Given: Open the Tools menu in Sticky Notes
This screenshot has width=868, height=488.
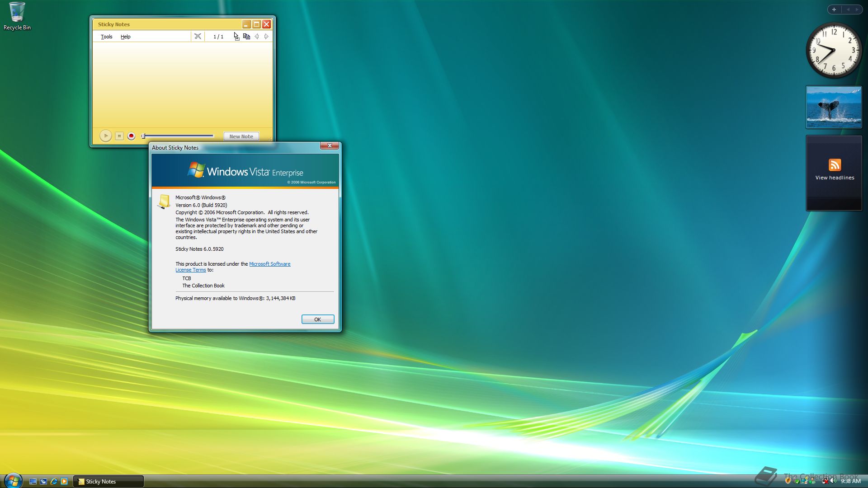Looking at the screenshot, I should point(106,37).
